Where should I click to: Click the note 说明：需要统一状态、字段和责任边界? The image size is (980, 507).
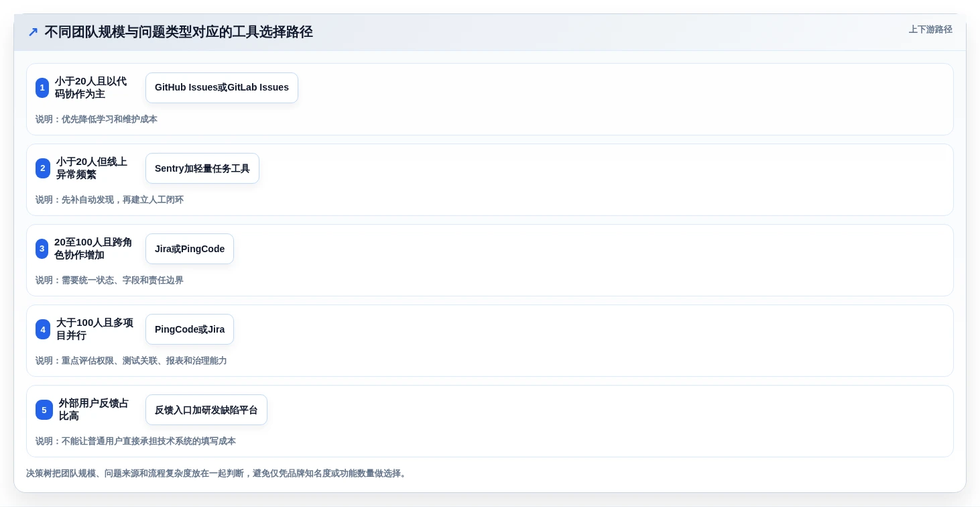click(x=109, y=280)
